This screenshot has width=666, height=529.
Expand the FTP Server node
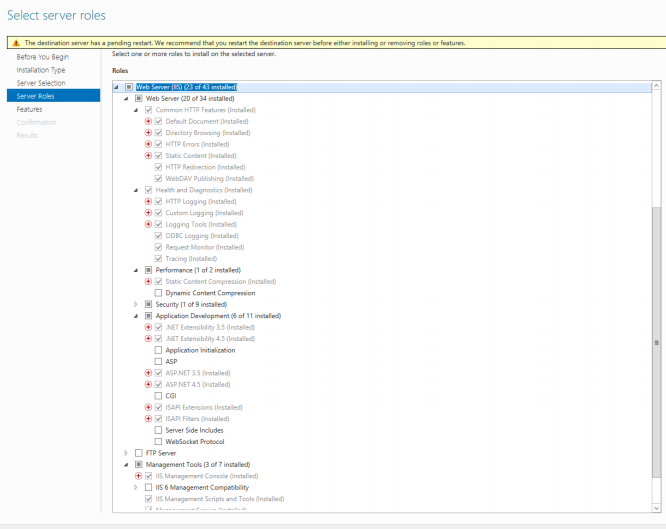[126, 453]
